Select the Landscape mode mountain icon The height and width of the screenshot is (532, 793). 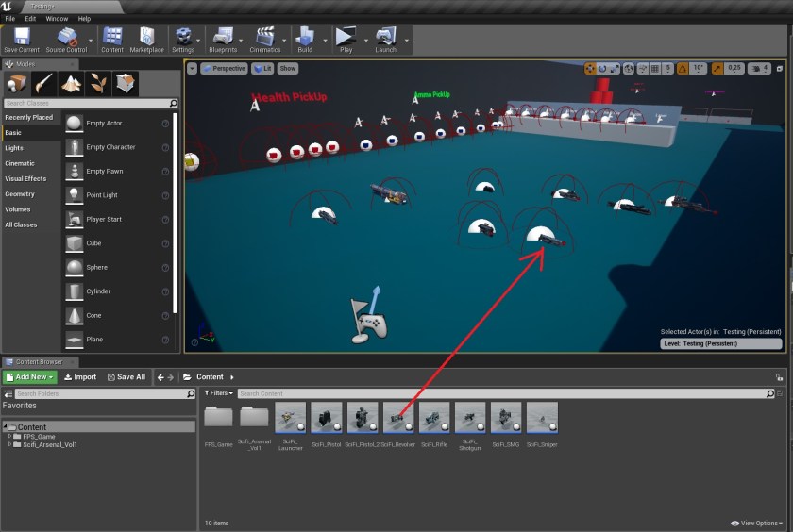coord(72,84)
